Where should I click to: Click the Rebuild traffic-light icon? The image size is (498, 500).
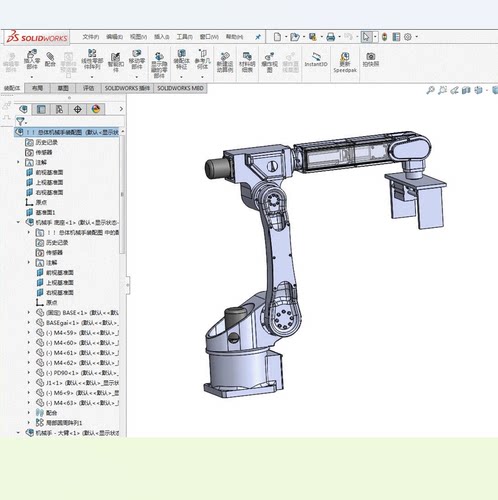(385, 37)
